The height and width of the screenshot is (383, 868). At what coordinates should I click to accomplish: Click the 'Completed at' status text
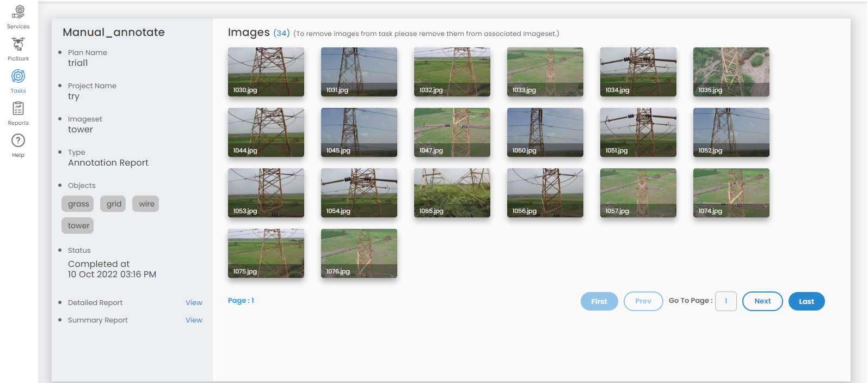click(x=99, y=264)
